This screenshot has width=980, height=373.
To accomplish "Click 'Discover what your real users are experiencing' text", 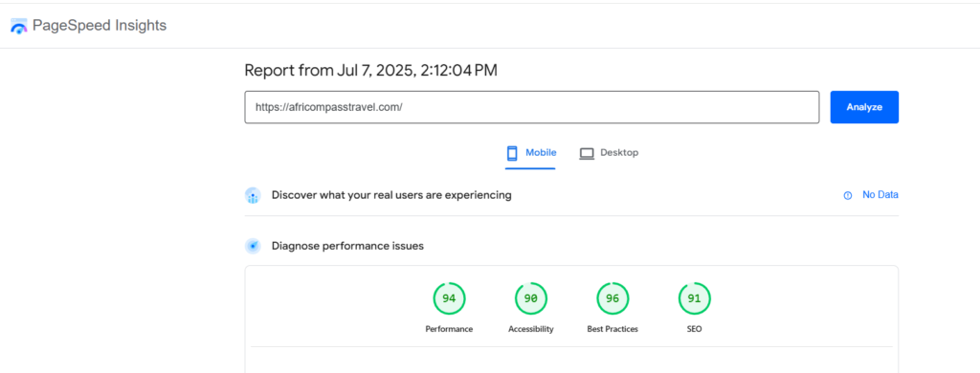I will (x=391, y=195).
